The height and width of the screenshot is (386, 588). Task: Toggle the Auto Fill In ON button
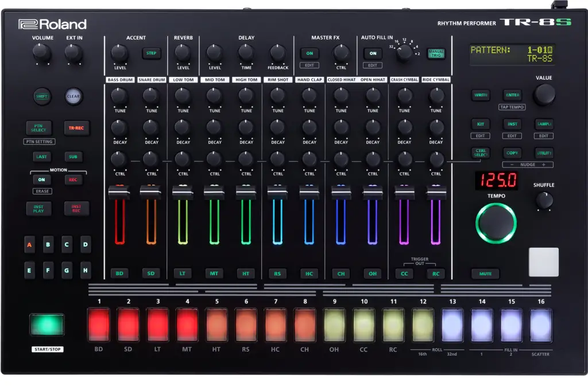pyautogui.click(x=373, y=53)
